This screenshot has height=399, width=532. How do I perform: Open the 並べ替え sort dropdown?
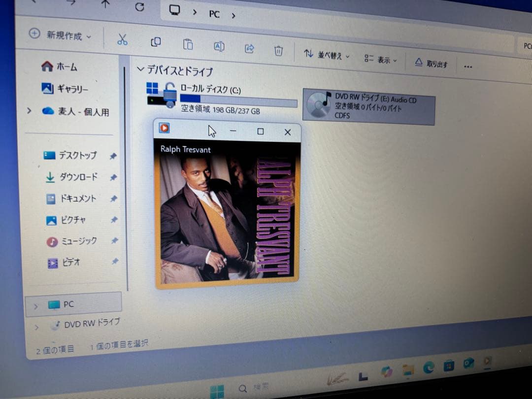pos(327,54)
